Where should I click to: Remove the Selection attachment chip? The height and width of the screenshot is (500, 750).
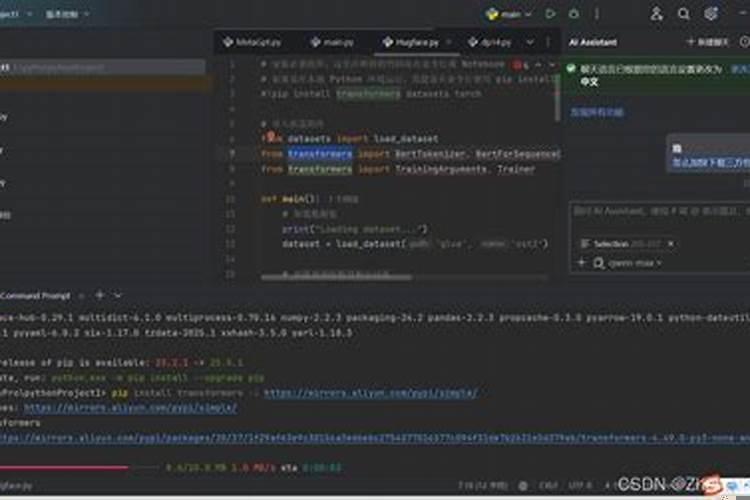pos(671,244)
